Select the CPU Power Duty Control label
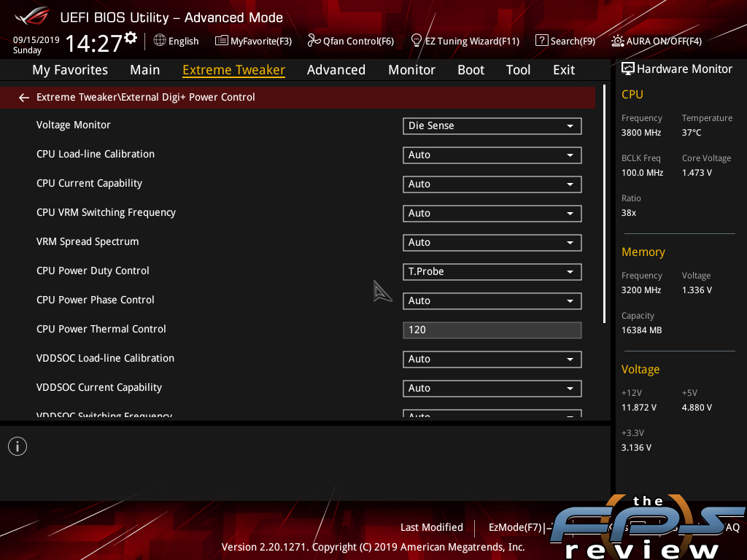Screen dimensions: 747x560 point(93,271)
